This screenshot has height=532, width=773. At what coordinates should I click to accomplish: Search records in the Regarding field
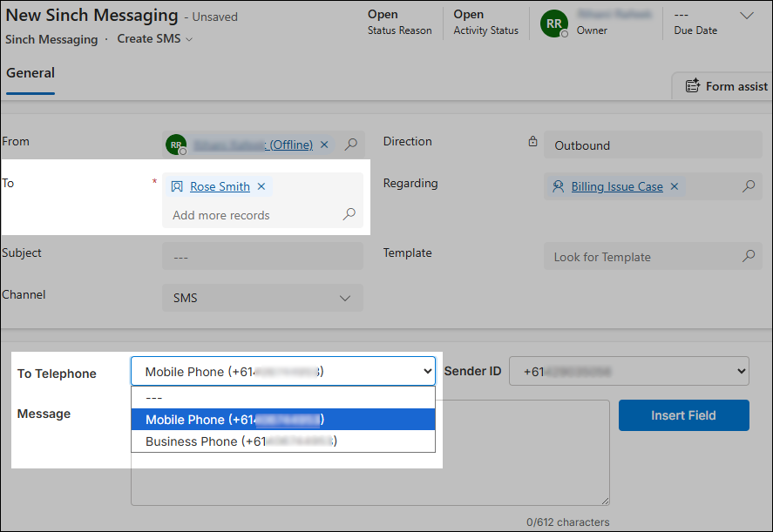[x=749, y=186]
